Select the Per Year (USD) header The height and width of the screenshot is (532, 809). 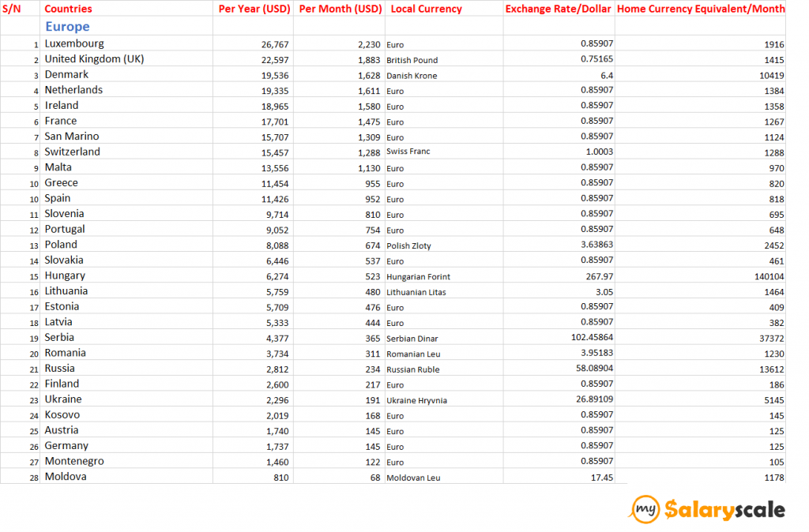coord(253,9)
